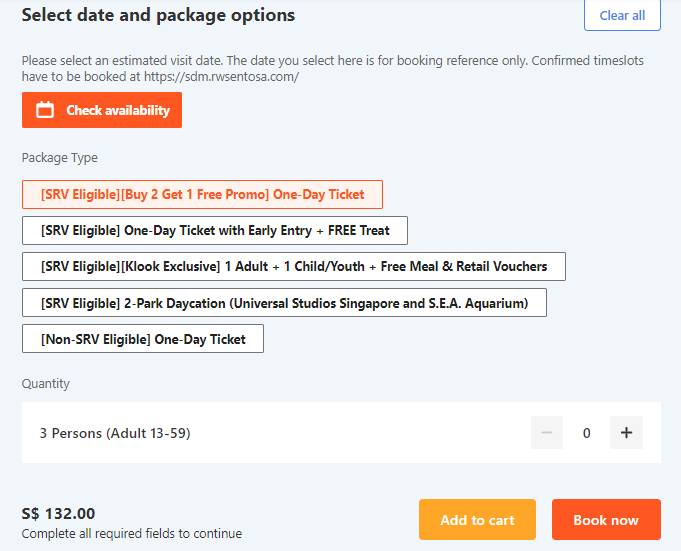Add the selected package to cart

tap(477, 520)
